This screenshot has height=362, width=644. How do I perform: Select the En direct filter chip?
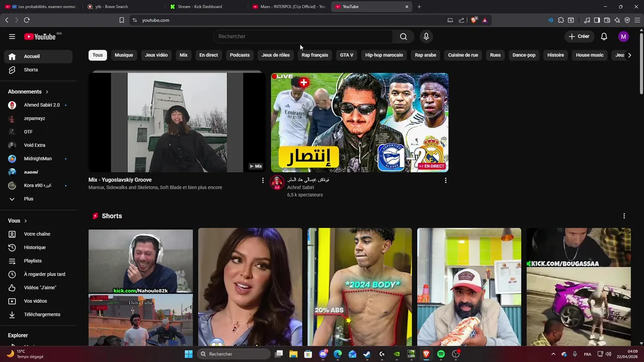pos(208,55)
